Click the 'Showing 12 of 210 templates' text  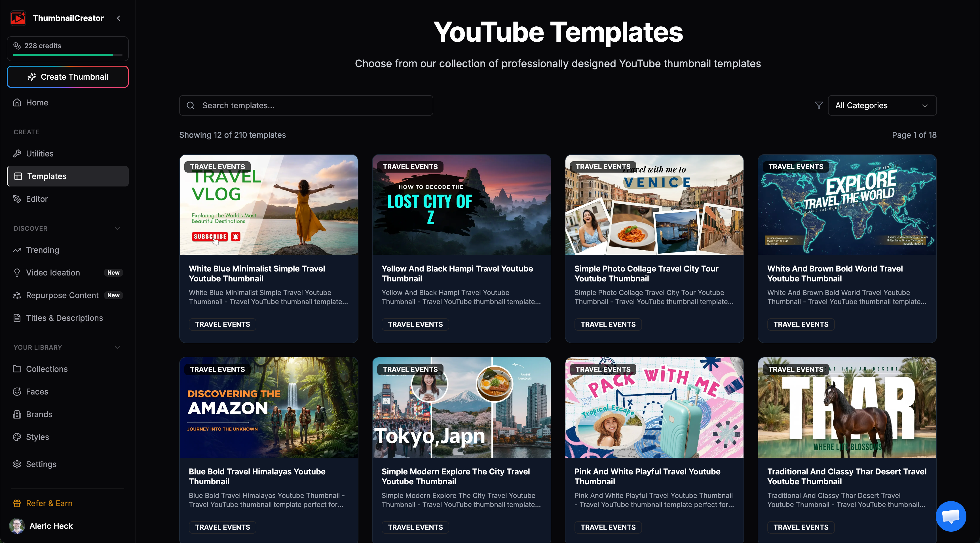pos(233,135)
